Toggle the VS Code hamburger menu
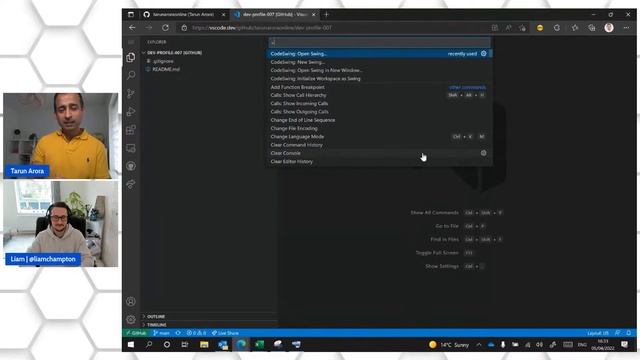The width and height of the screenshot is (640, 360). pyautogui.click(x=131, y=42)
